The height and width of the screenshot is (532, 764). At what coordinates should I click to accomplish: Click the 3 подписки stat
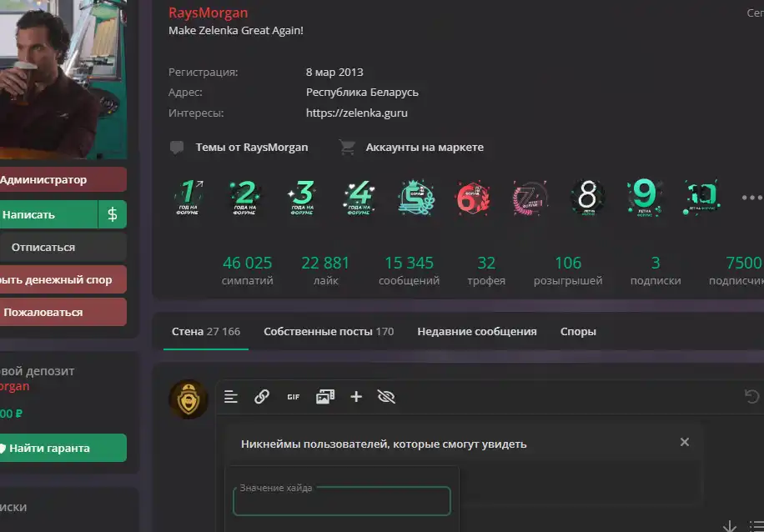[x=656, y=271]
